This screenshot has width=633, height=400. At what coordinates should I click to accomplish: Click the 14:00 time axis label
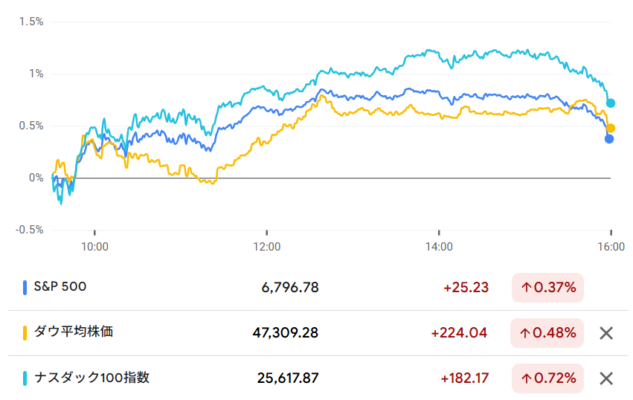pos(439,245)
